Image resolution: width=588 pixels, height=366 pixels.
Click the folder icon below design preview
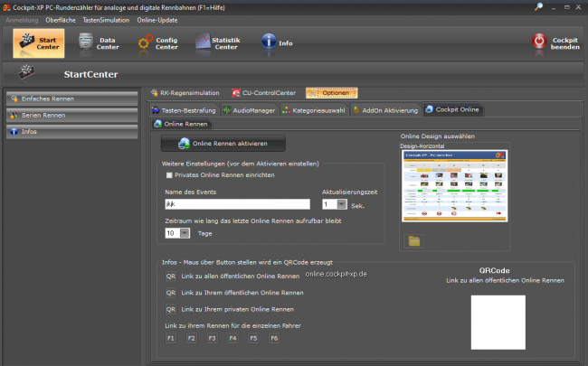[x=414, y=240]
